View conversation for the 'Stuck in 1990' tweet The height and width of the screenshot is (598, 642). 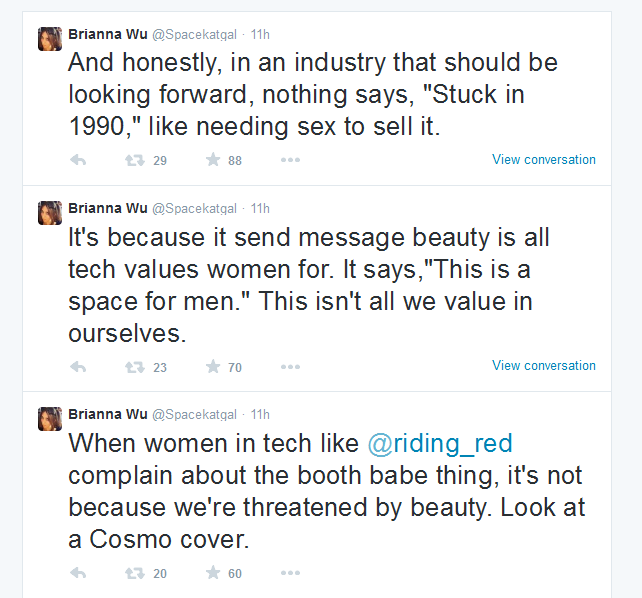coord(544,160)
